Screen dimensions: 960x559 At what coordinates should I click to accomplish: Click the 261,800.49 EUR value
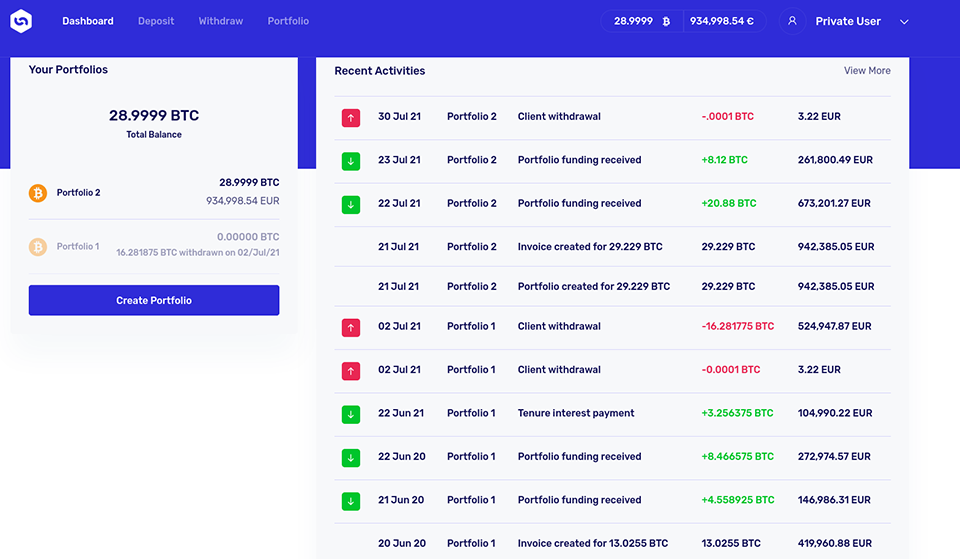pos(835,160)
